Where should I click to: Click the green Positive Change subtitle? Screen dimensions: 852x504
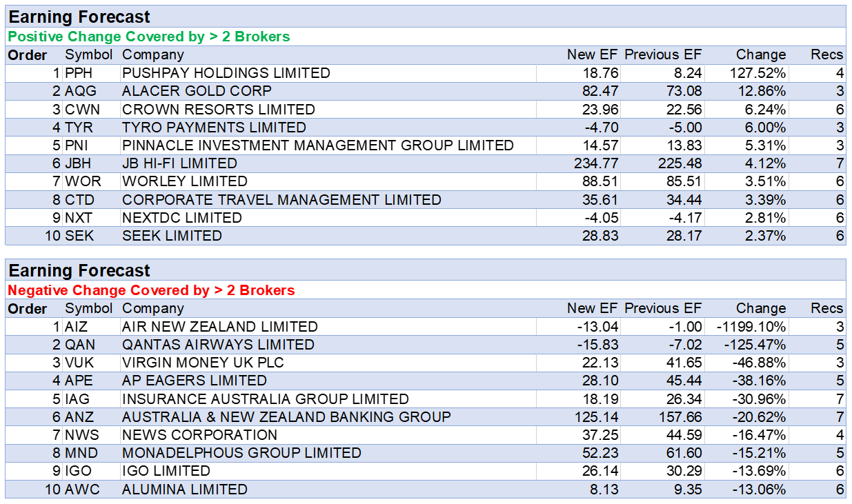point(149,37)
